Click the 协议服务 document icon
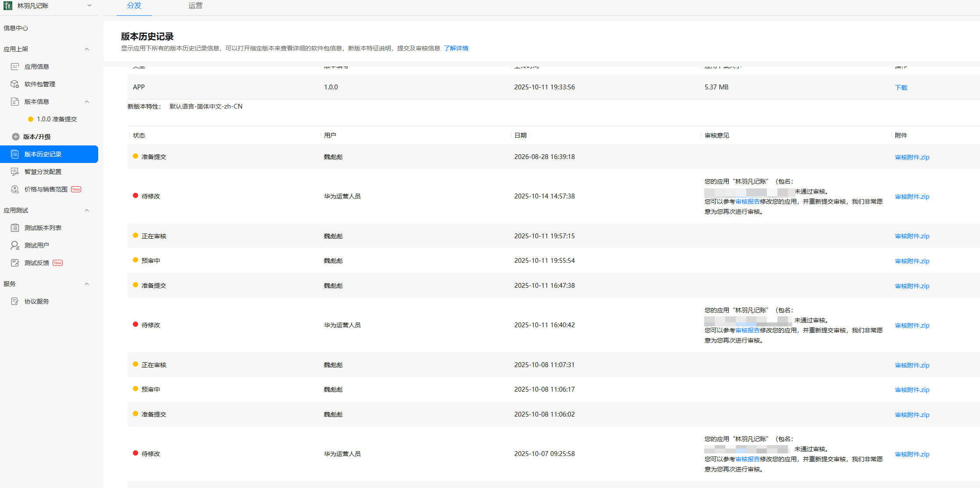The width and height of the screenshot is (980, 488). 15,301
